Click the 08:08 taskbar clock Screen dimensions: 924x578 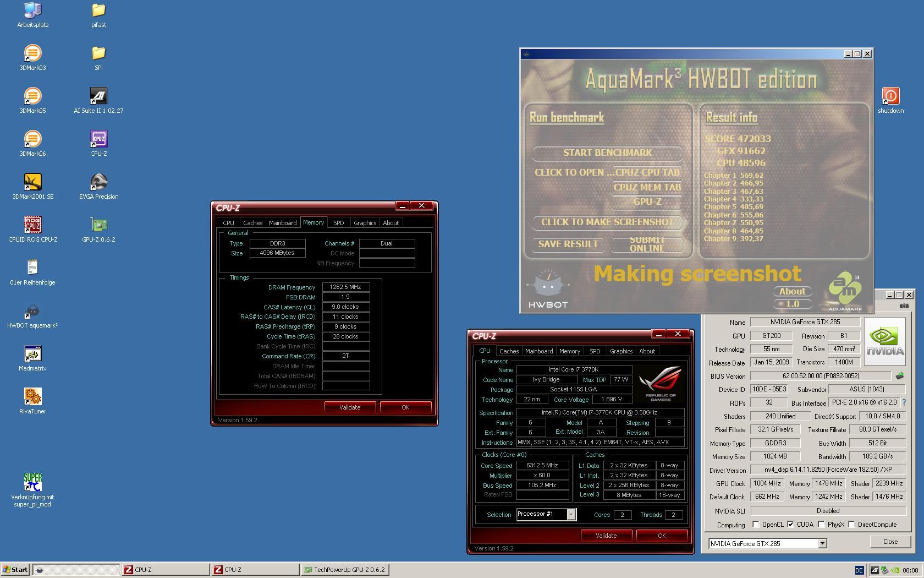pyautogui.click(x=910, y=570)
